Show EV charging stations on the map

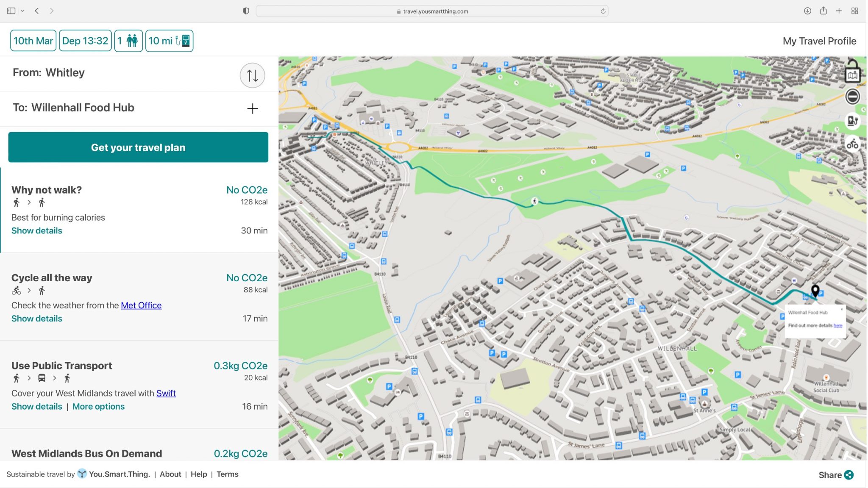point(853,121)
